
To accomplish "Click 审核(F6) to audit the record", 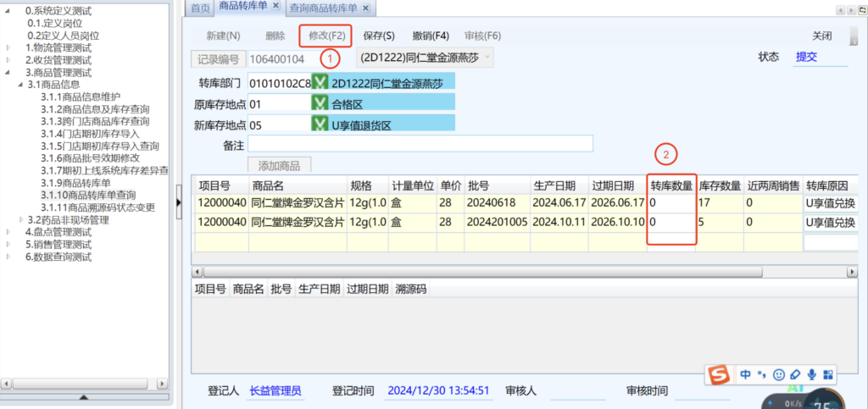I will pyautogui.click(x=482, y=36).
